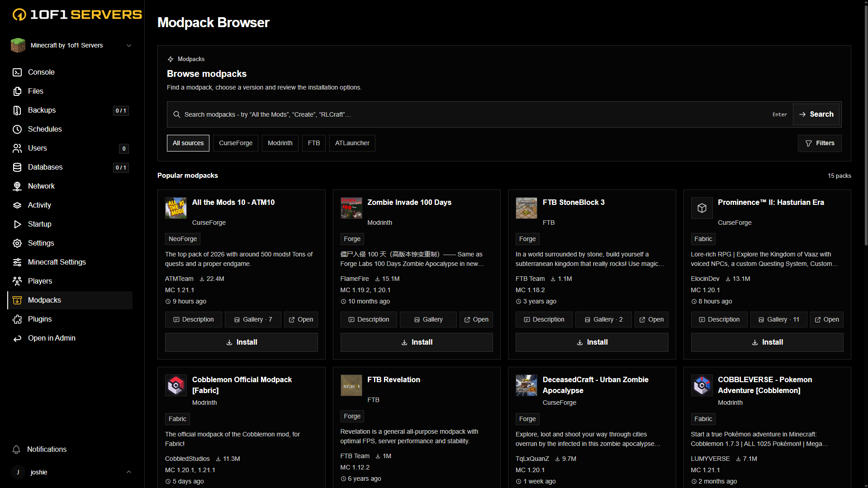This screenshot has height=488, width=868.
Task: Click the Startup play icon
Action: [x=17, y=224]
